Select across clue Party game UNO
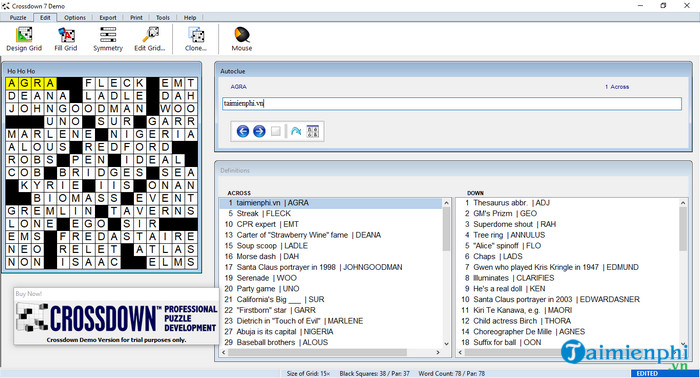The width and height of the screenshot is (700, 378). click(330, 289)
